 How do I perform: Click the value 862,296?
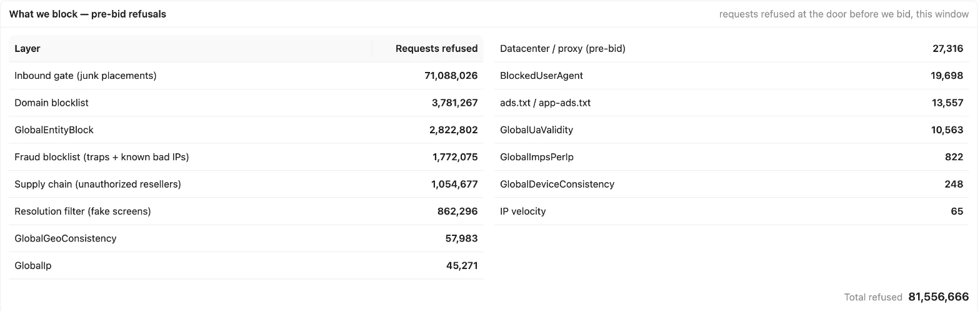[x=457, y=212]
